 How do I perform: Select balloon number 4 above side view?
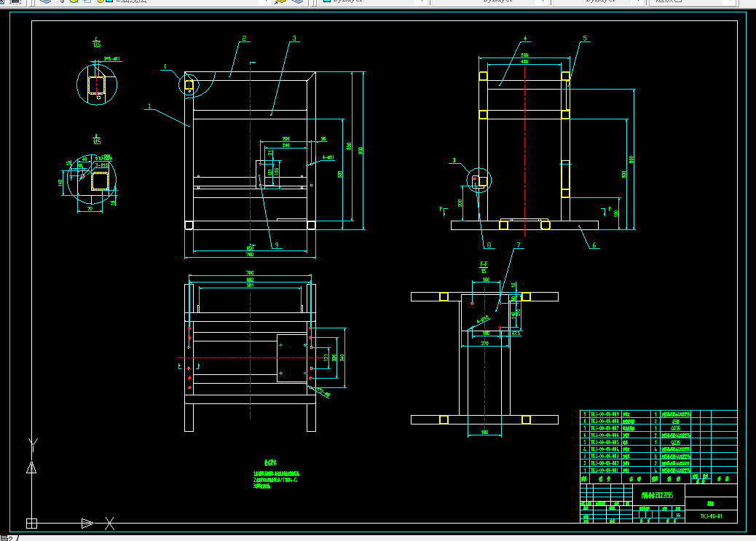[x=525, y=38]
